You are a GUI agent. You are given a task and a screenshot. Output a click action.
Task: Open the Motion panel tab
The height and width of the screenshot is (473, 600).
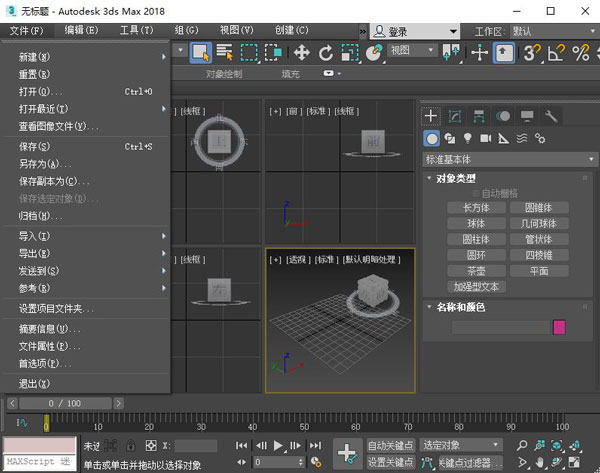(503, 116)
